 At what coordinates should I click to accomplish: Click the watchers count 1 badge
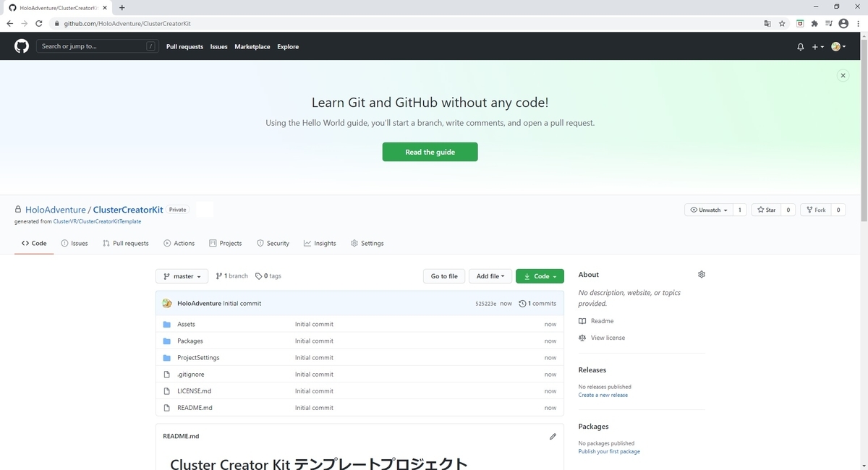click(x=739, y=210)
